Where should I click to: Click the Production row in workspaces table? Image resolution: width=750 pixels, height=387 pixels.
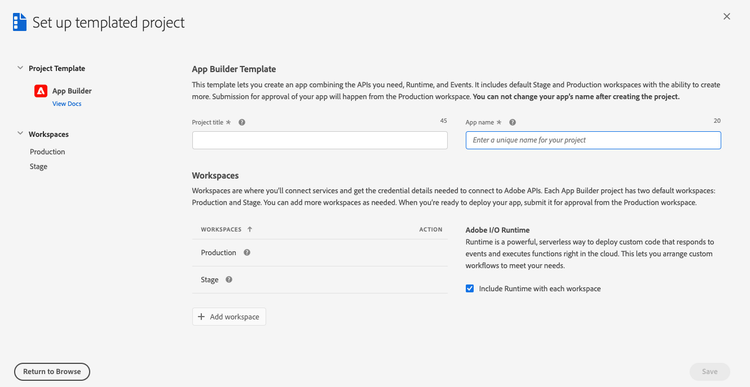[x=320, y=253]
